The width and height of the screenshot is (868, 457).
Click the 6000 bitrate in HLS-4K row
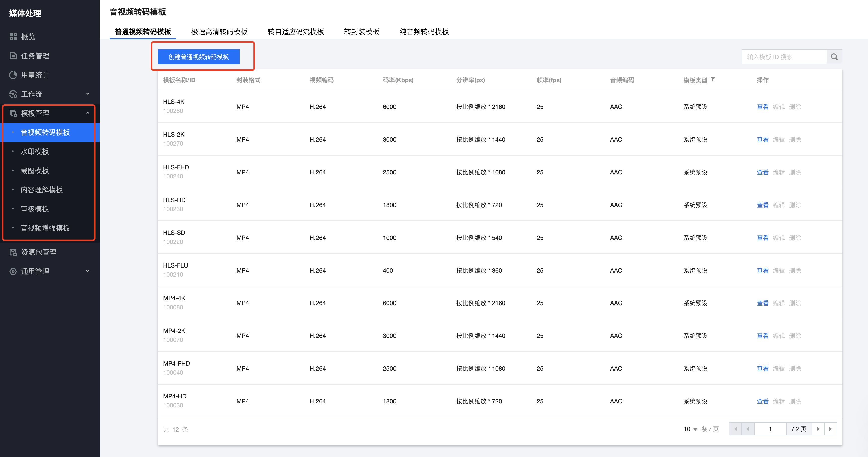tap(389, 107)
